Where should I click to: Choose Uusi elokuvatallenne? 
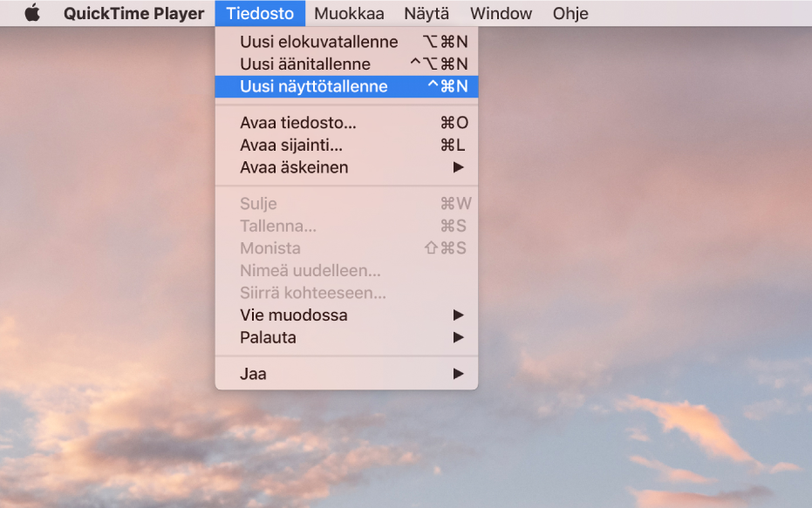(346, 41)
